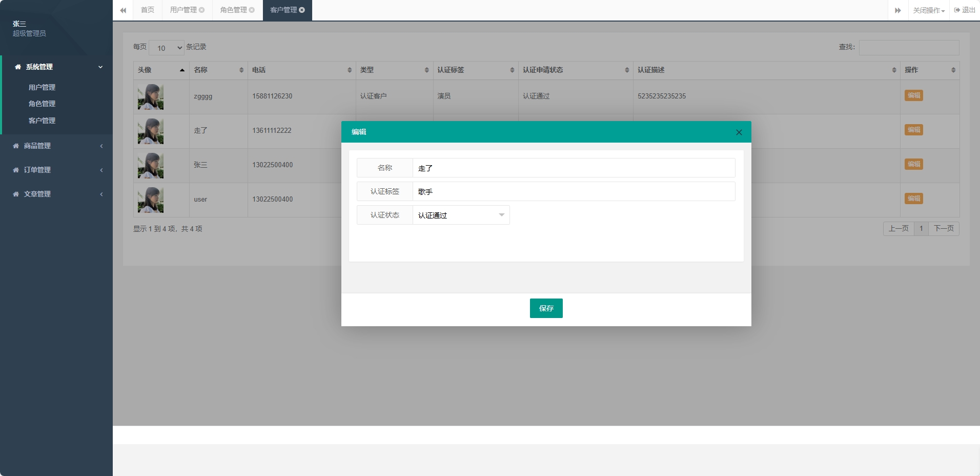Screen dimensions: 980x476
Task: Switch to the 首页 tab
Action: [x=147, y=9]
